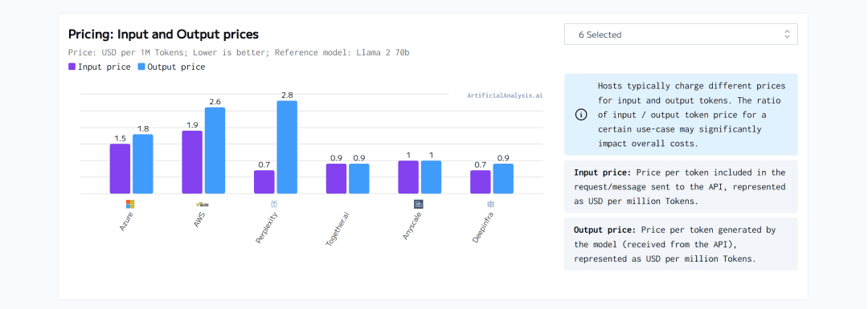Click the ArtificialAnalysis.ai chart link

point(504,95)
